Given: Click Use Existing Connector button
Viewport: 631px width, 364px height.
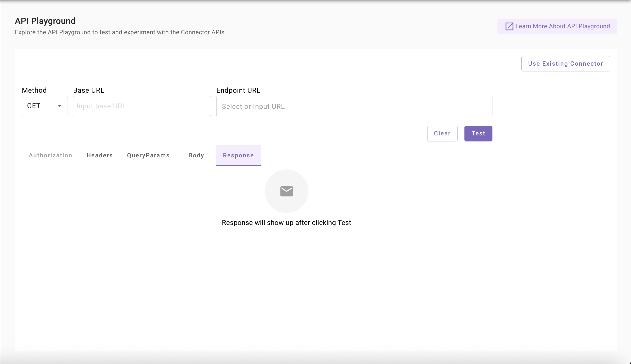Looking at the screenshot, I should click(x=566, y=64).
